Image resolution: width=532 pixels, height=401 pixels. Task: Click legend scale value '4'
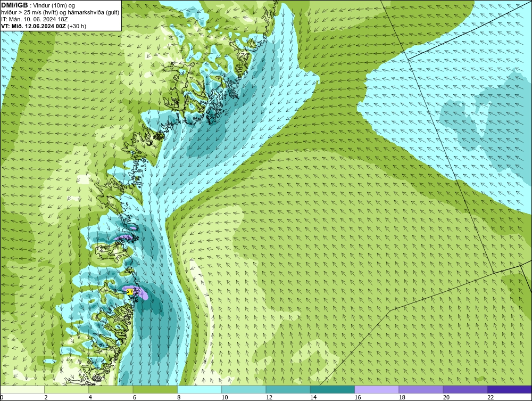(90, 397)
